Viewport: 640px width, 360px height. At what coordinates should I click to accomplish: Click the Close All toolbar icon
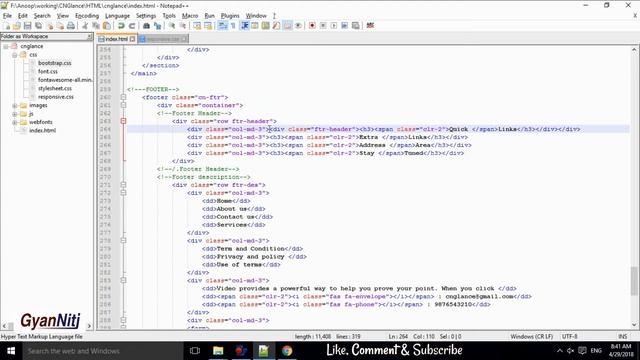click(60, 26)
